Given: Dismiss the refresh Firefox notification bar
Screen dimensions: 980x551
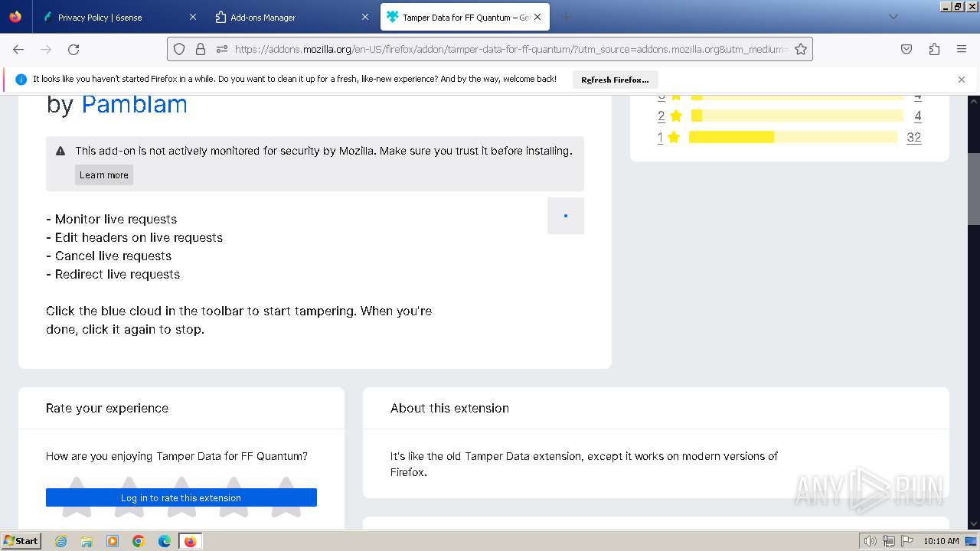Looking at the screenshot, I should pos(962,80).
